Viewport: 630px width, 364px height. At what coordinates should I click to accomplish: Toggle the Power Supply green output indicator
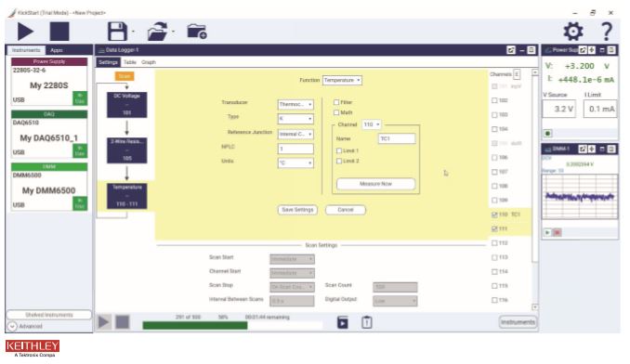click(x=547, y=133)
